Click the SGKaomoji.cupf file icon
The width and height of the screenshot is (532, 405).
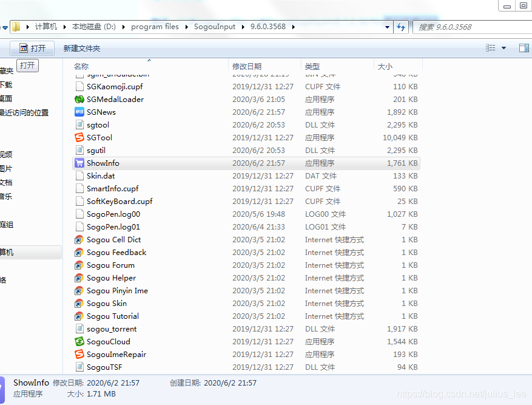79,86
